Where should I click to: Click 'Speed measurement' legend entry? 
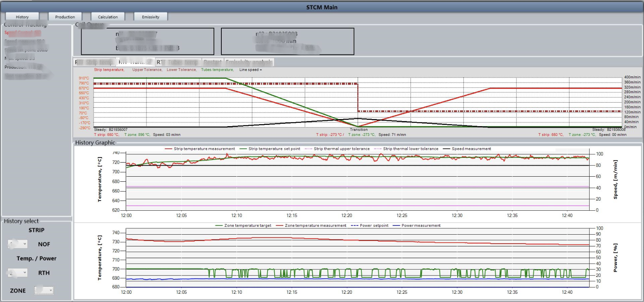[x=467, y=149]
